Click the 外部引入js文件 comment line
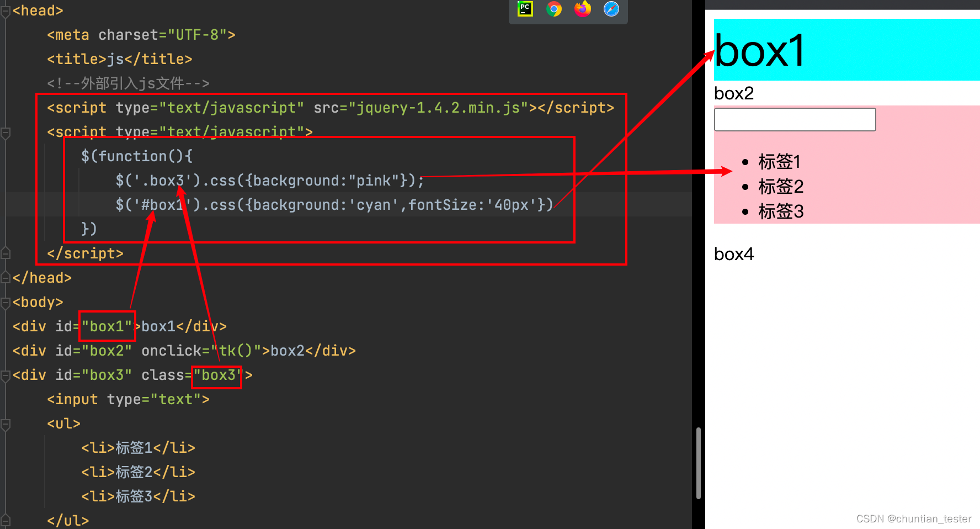The image size is (980, 529). [128, 83]
